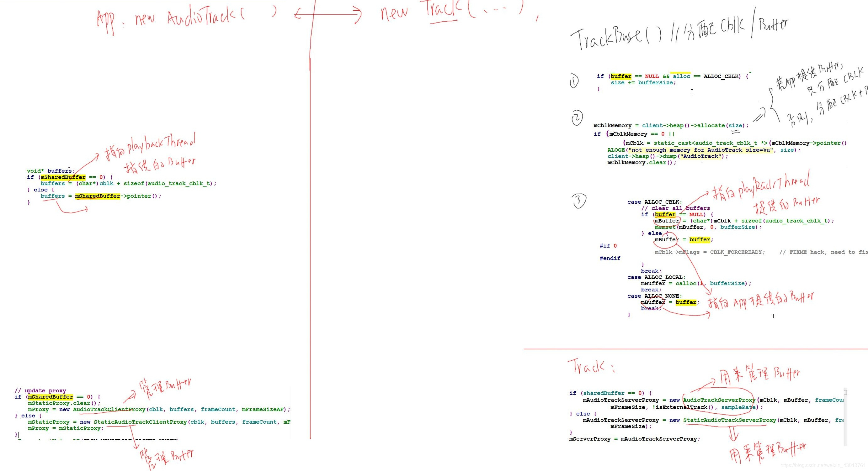The height and width of the screenshot is (471, 868).
Task: Click 'mBuffer = calloc(1, bufferSize);' line
Action: pyautogui.click(x=696, y=284)
